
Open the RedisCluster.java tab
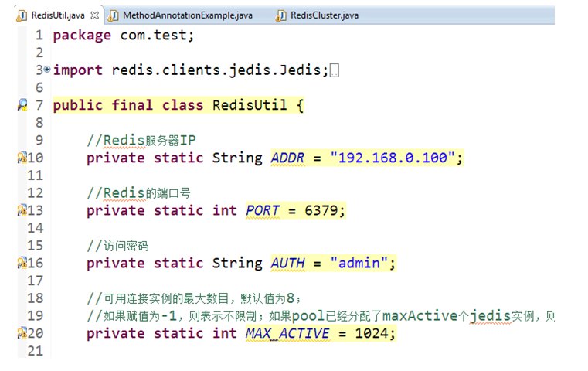325,15
